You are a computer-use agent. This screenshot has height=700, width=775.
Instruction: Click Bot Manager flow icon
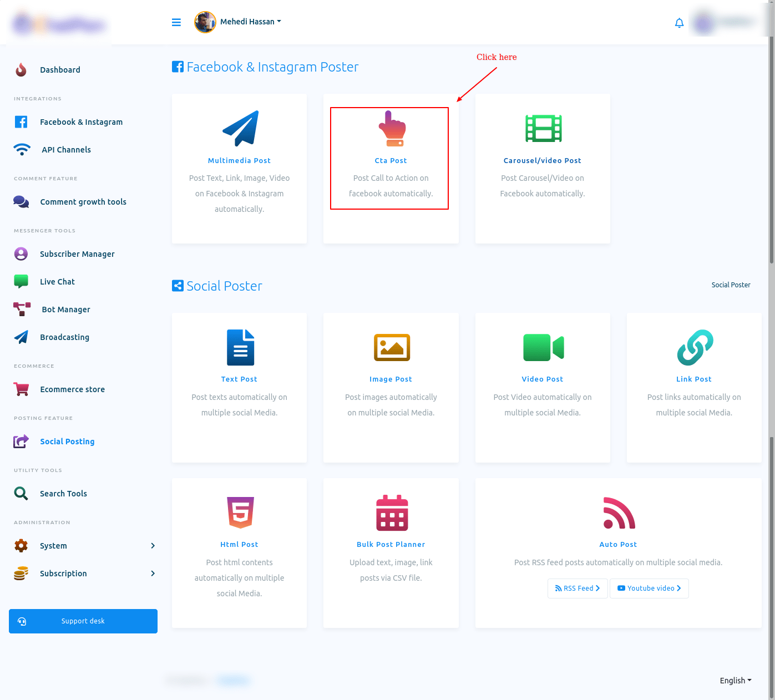click(22, 310)
